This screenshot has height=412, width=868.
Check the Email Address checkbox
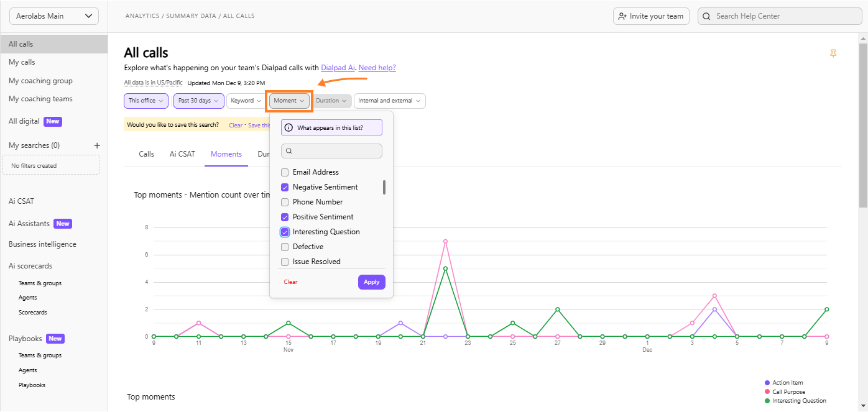coord(285,172)
